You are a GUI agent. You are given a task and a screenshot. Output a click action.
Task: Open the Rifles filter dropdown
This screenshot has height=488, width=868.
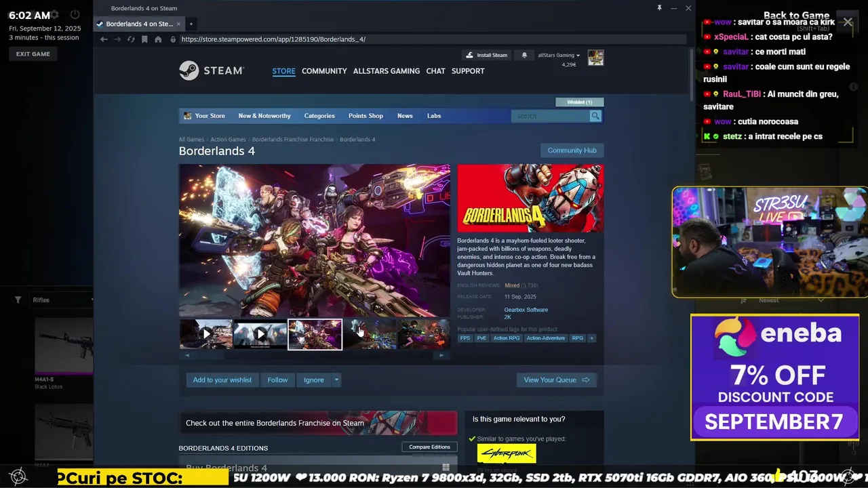pyautogui.click(x=62, y=300)
